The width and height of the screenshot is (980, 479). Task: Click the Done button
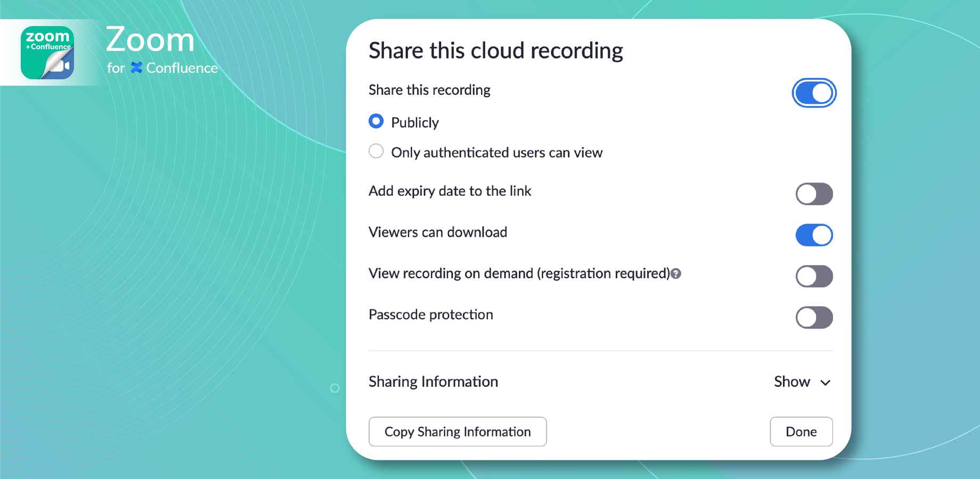point(801,432)
